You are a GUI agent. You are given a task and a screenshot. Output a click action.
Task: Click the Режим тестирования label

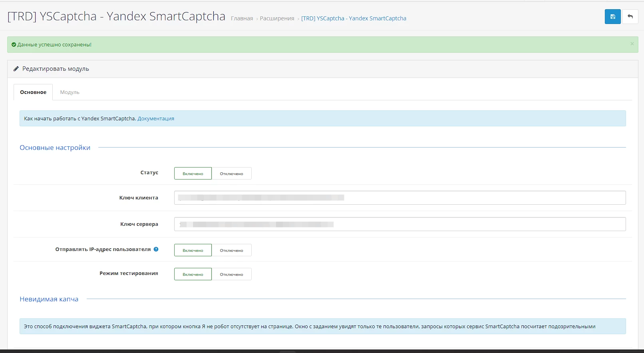tap(129, 273)
